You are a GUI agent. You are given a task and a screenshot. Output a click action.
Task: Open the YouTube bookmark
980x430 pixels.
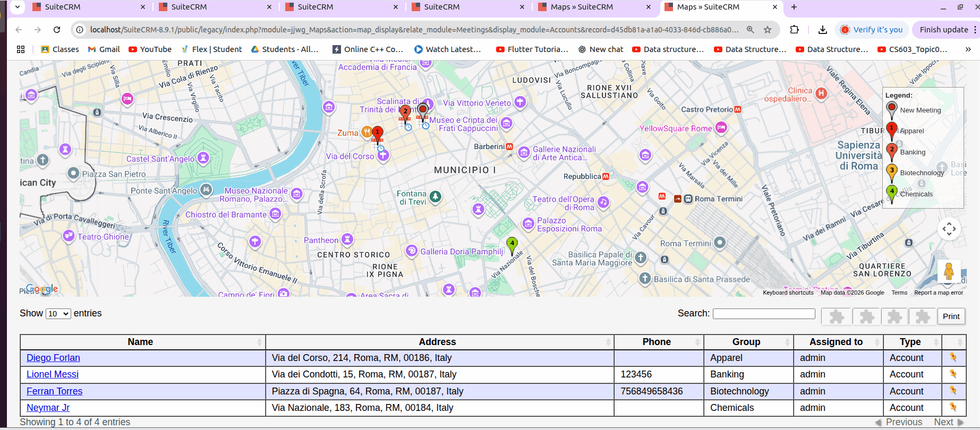click(x=150, y=49)
